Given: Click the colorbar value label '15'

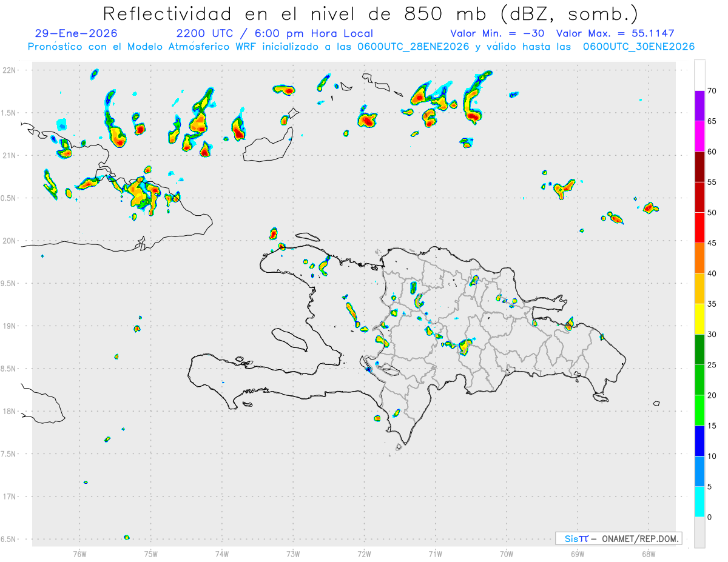Looking at the screenshot, I should (x=712, y=426).
